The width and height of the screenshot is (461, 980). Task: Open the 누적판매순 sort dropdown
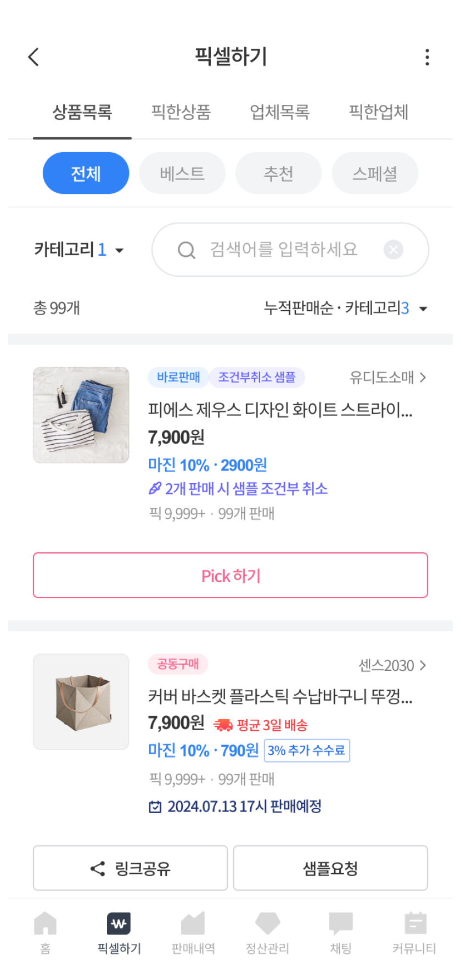345,308
